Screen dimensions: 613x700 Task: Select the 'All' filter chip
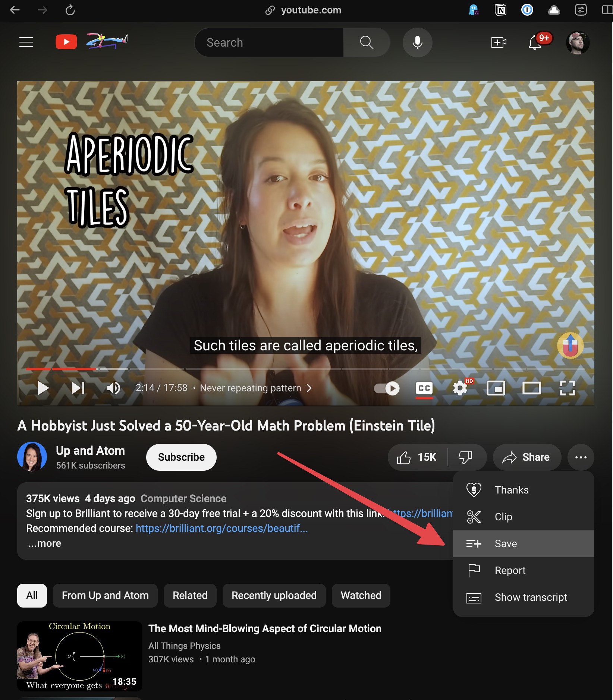pos(32,595)
